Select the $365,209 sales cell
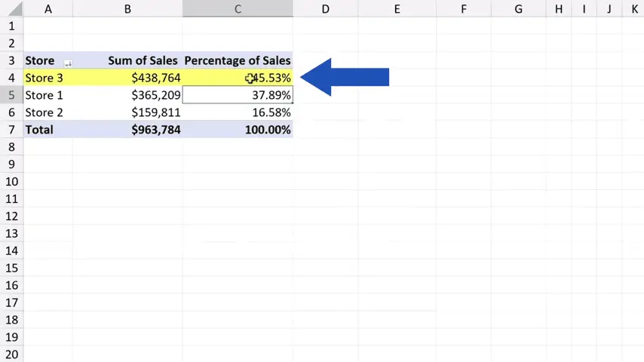The height and width of the screenshot is (362, 644). 155,95
